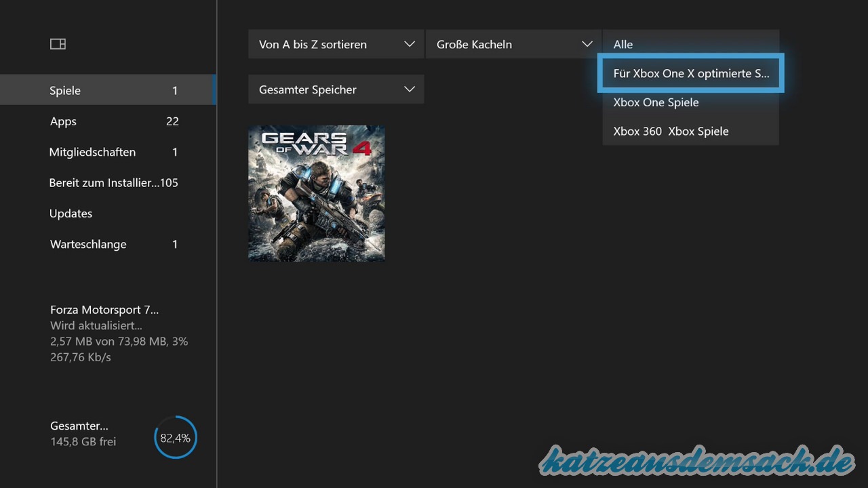The height and width of the screenshot is (488, 868).
Task: Click the 105 ready-to-install count
Action: [x=169, y=182]
